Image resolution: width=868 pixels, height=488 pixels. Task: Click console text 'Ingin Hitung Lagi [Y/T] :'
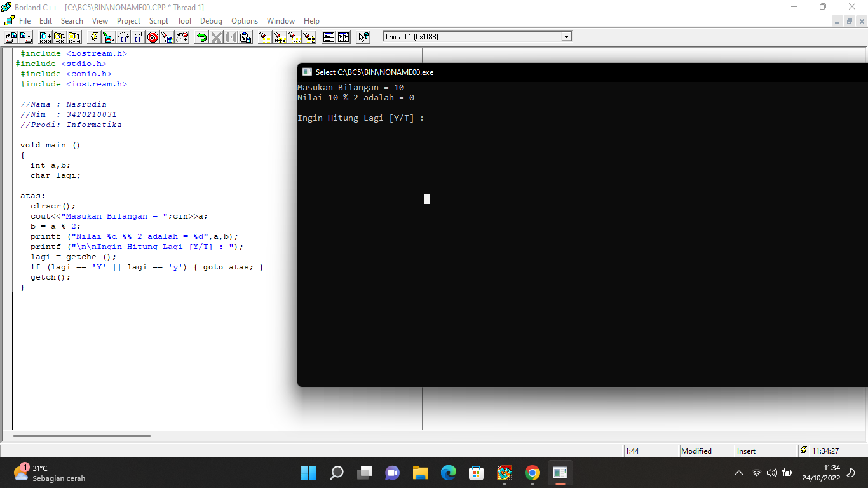point(360,118)
